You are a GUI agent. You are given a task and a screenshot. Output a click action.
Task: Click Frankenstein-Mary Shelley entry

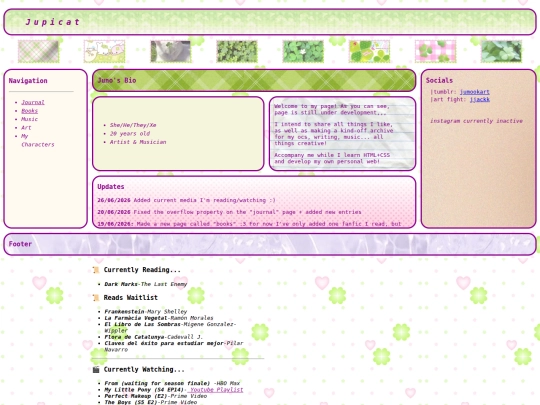point(146,312)
